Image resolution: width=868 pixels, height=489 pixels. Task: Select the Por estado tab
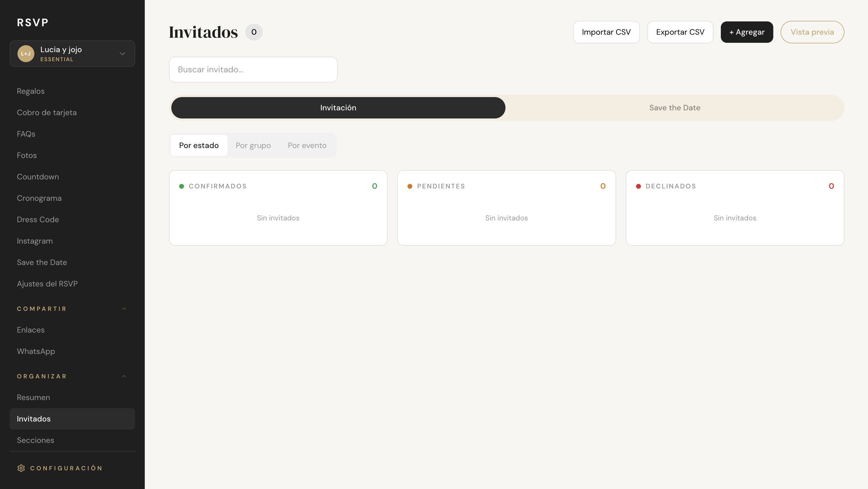pyautogui.click(x=199, y=145)
